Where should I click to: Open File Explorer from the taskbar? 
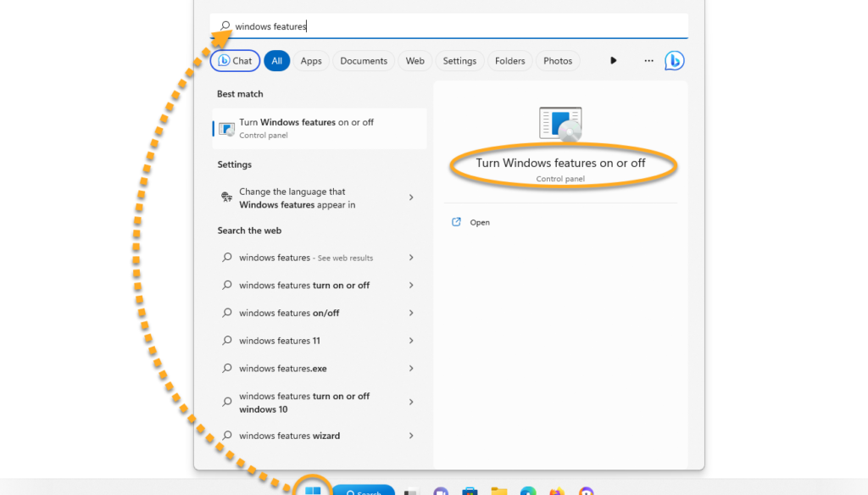click(499, 491)
